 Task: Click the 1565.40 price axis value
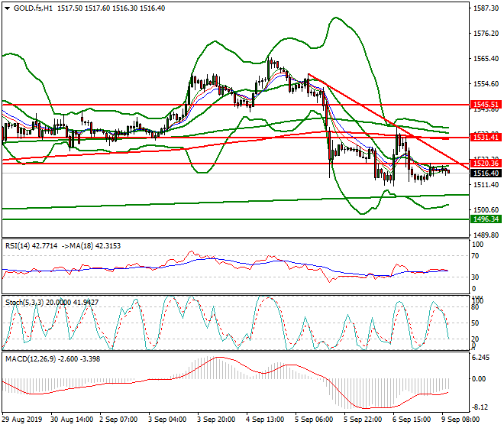coord(486,59)
